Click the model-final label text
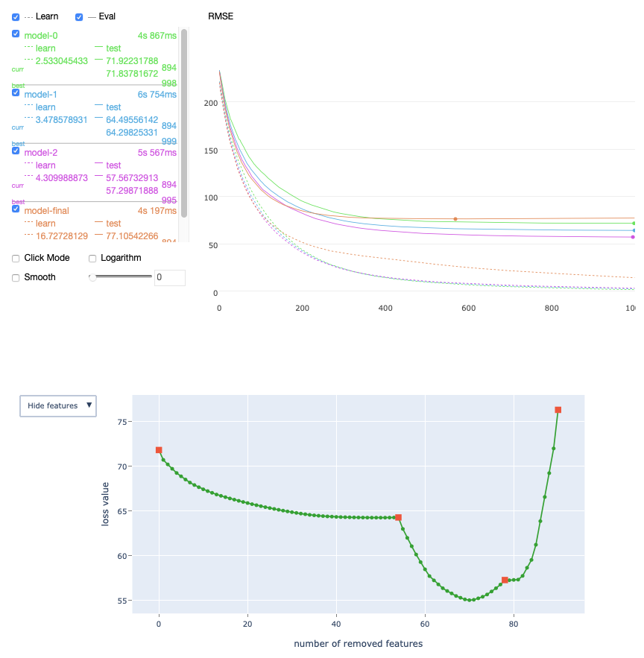644x658 pixels. [46, 211]
